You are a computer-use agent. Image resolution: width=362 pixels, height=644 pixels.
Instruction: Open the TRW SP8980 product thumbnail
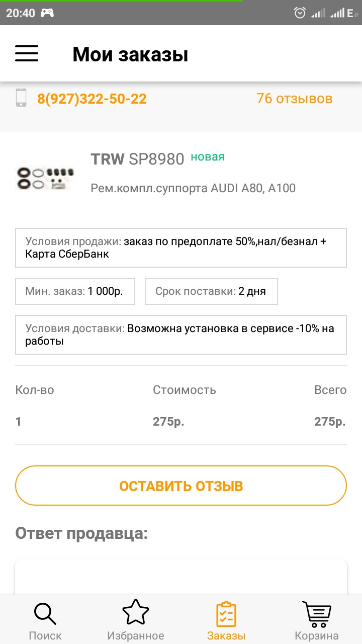coord(45,178)
